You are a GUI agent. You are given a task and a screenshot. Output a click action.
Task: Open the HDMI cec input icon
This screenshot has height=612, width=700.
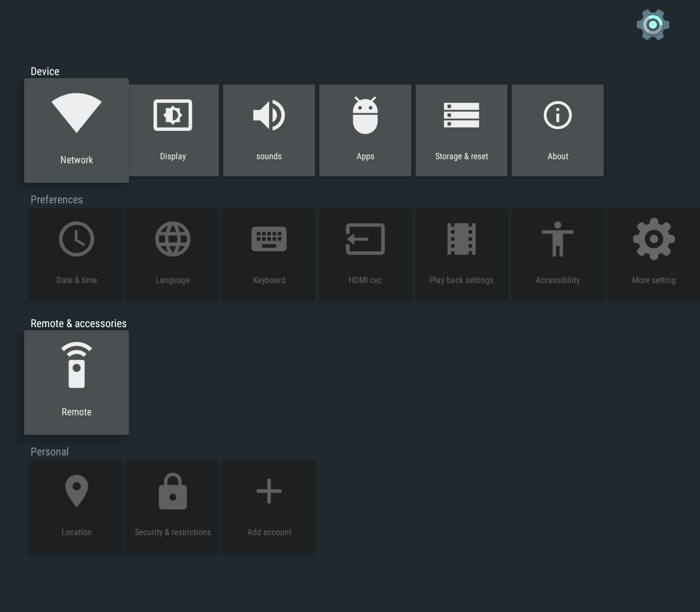[x=365, y=239]
